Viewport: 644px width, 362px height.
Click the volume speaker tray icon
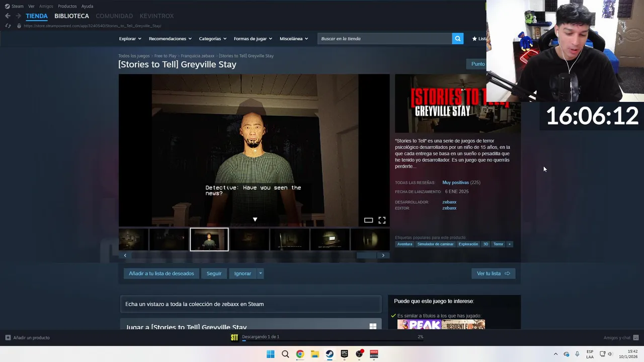610,354
